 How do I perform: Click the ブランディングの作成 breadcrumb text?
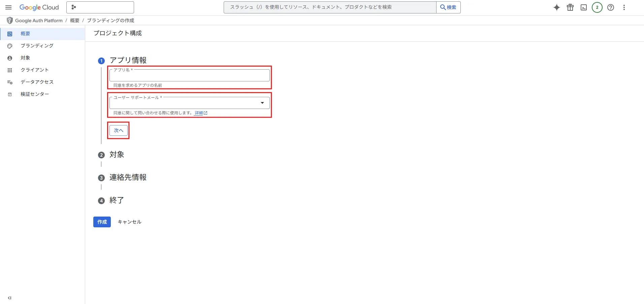(x=110, y=21)
